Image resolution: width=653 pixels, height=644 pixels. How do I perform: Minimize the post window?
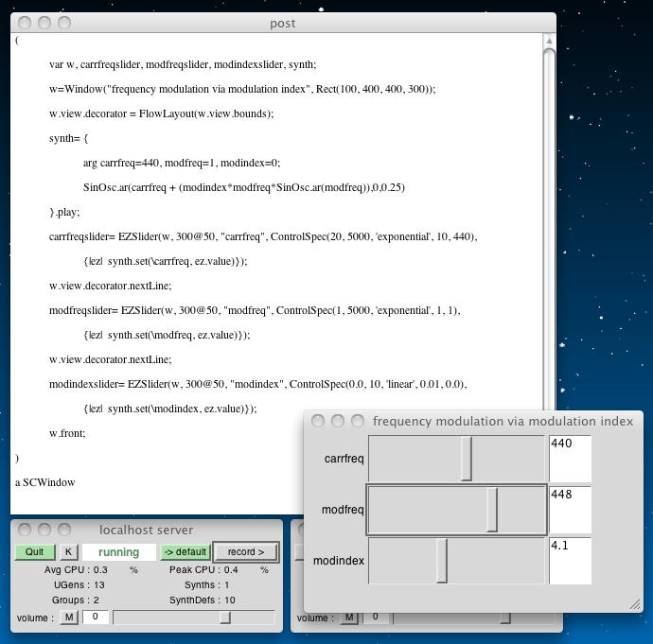(45, 23)
